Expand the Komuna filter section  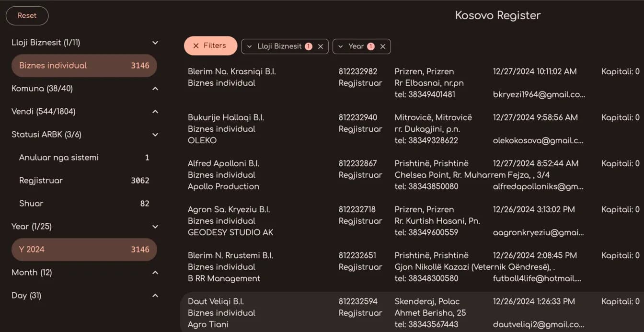[155, 89]
